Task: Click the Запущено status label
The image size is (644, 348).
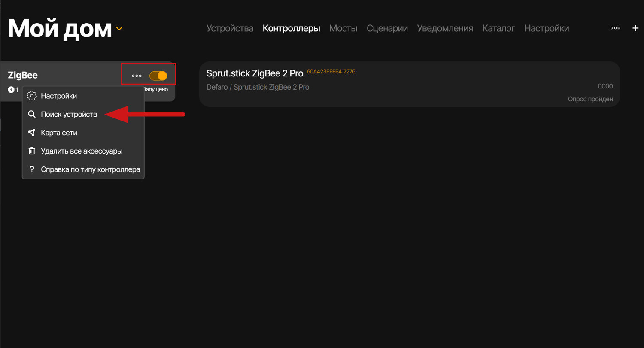Action: click(x=155, y=89)
